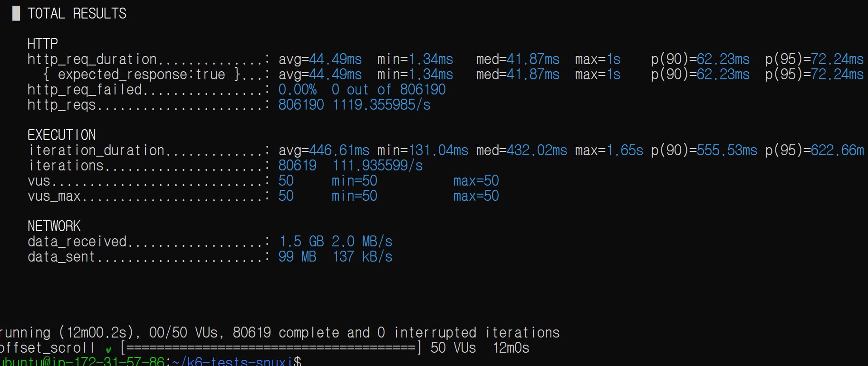Click the white block icon before TOTAL RESULTS
Image resolution: width=868 pixels, height=366 pixels.
[16, 13]
